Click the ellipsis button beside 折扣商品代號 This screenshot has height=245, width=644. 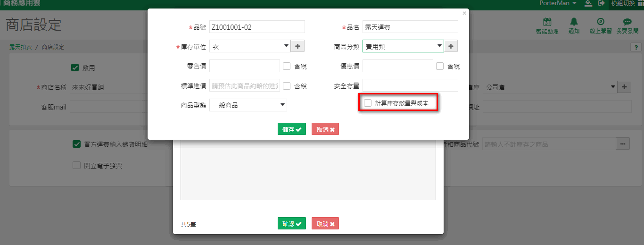pyautogui.click(x=623, y=144)
